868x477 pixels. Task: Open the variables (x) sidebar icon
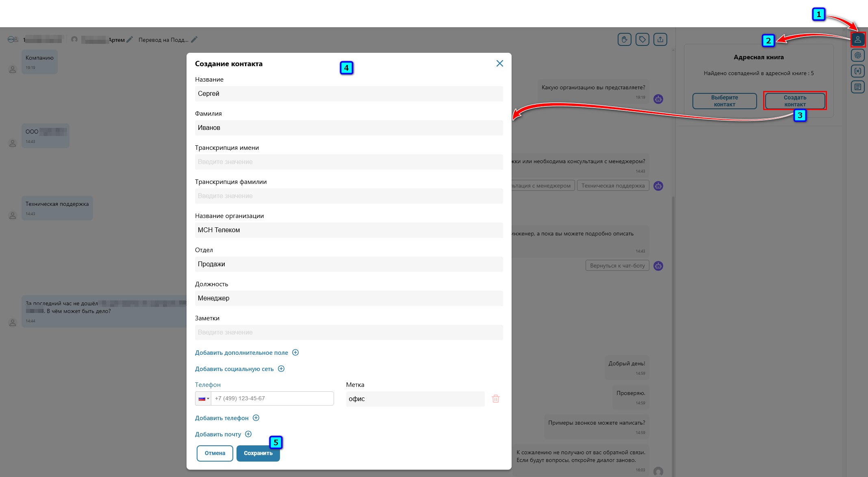point(857,71)
